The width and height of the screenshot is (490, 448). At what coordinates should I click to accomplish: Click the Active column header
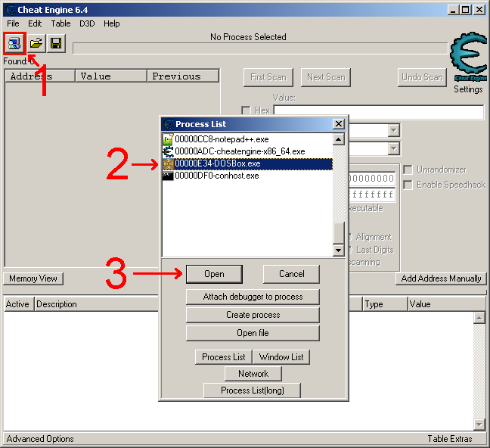[x=18, y=304]
